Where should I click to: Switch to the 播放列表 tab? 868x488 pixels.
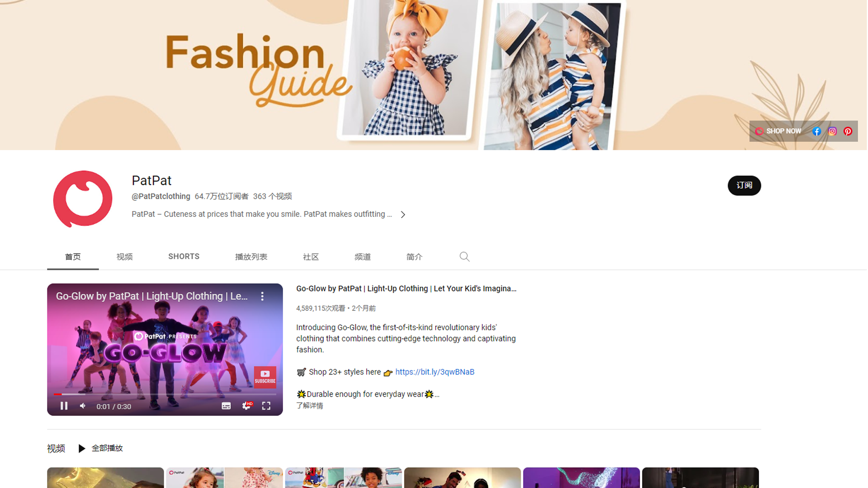click(251, 257)
